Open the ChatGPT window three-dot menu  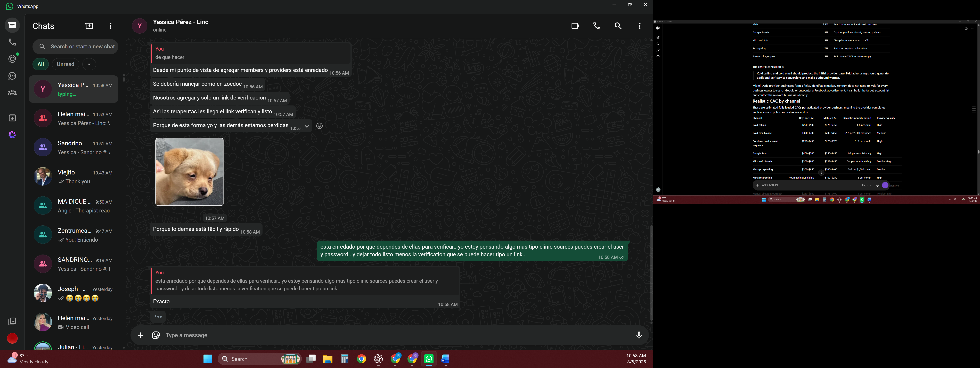click(973, 28)
